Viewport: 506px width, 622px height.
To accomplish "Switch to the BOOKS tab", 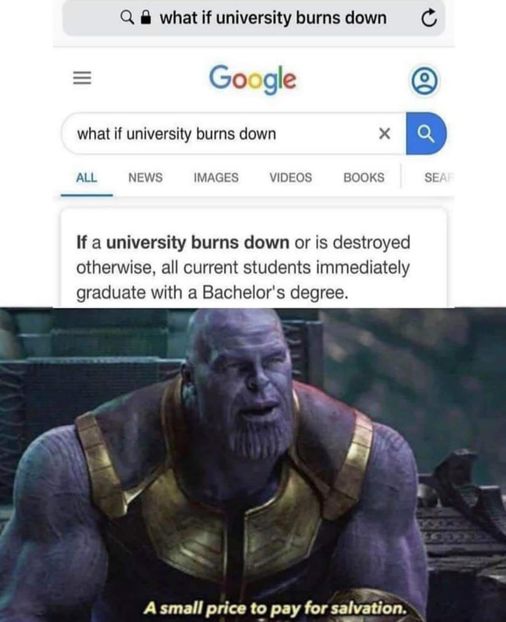I will [364, 177].
